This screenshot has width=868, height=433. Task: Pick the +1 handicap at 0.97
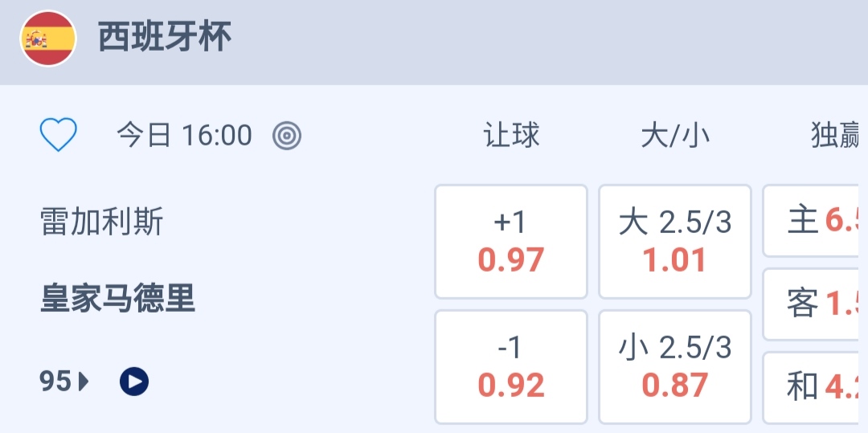(x=511, y=242)
